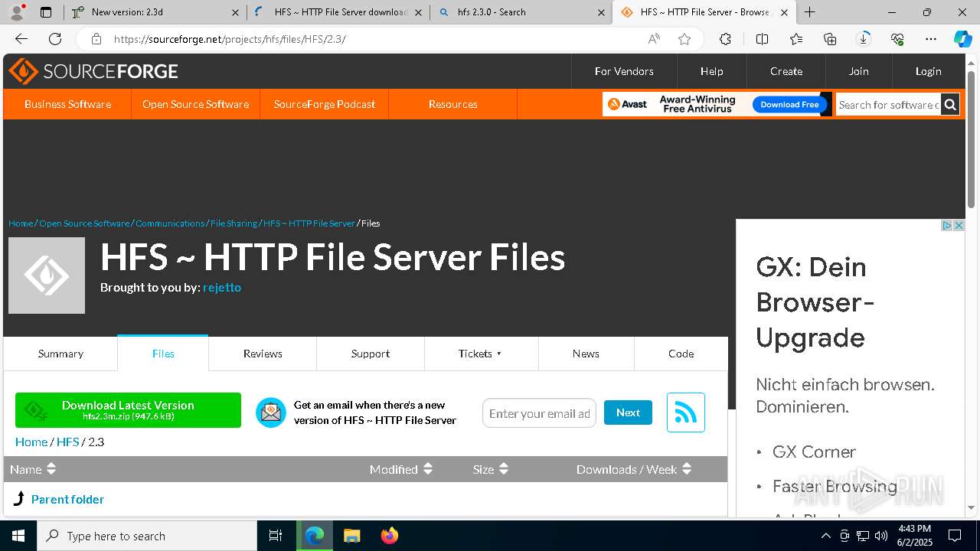980x551 pixels.
Task: Open Read aloud icon in address bar
Action: (654, 39)
